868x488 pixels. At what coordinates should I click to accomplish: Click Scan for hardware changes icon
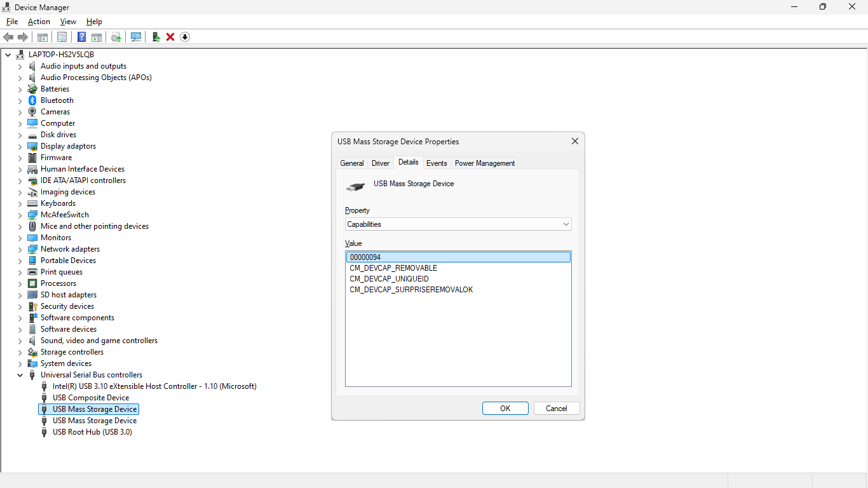click(136, 37)
